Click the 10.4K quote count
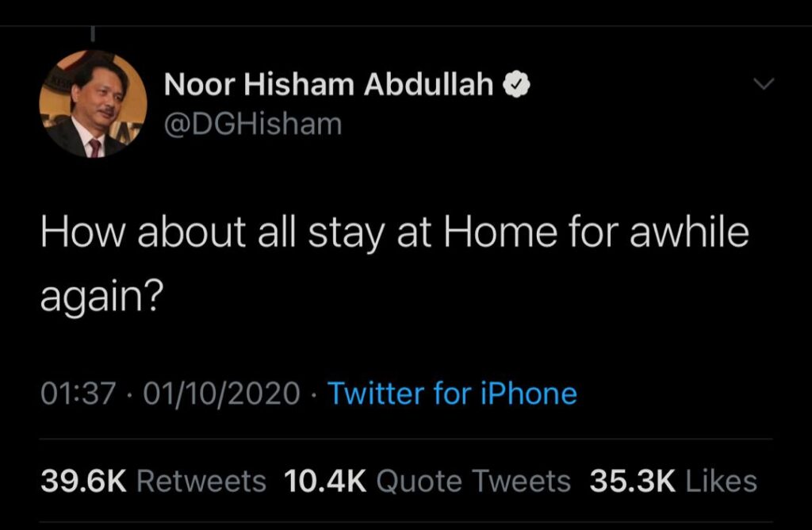The image size is (812, 530). click(x=326, y=481)
